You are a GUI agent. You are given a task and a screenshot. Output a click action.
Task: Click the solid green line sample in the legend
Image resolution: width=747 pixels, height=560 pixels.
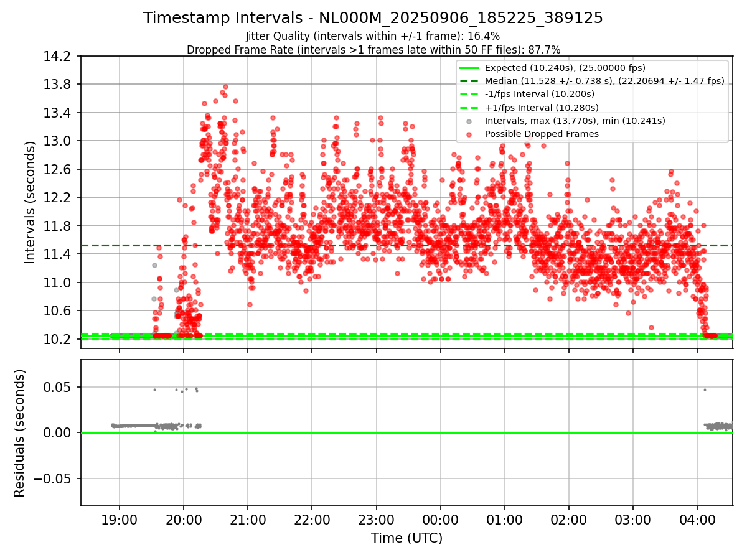(469, 68)
